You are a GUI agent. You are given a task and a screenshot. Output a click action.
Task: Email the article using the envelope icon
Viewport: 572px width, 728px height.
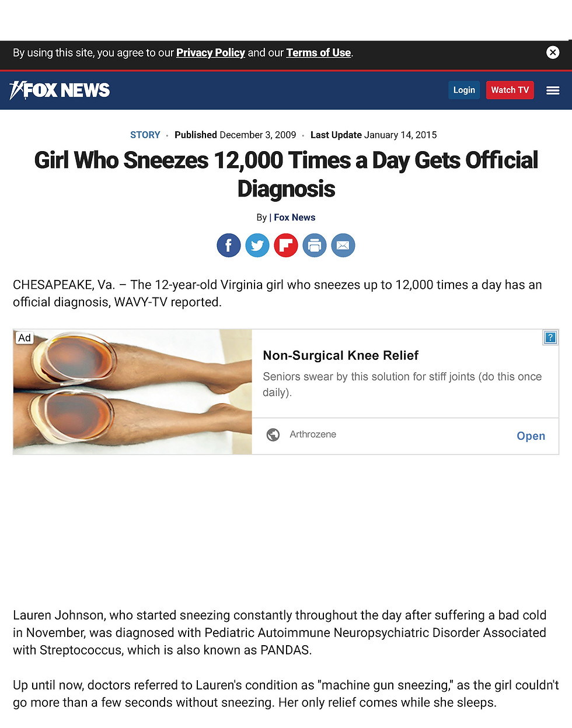click(343, 245)
